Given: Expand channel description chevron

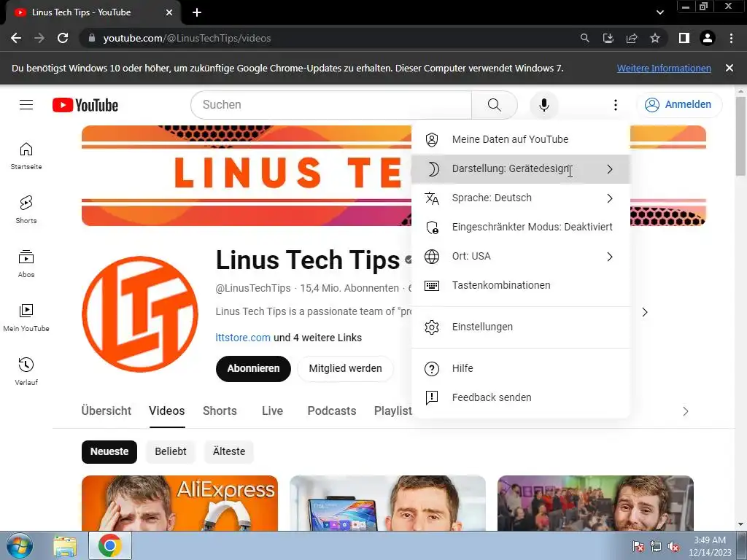Looking at the screenshot, I should point(645,312).
